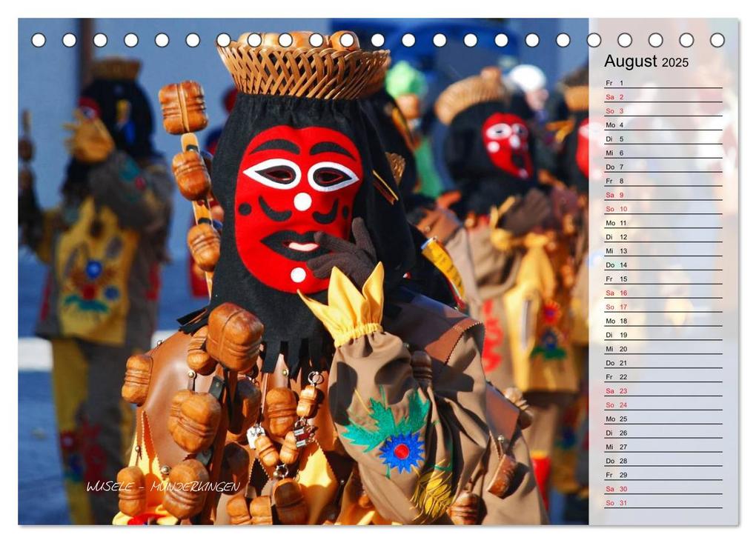Select the 'So 10' date row
756x543 pixels.
[663, 209]
